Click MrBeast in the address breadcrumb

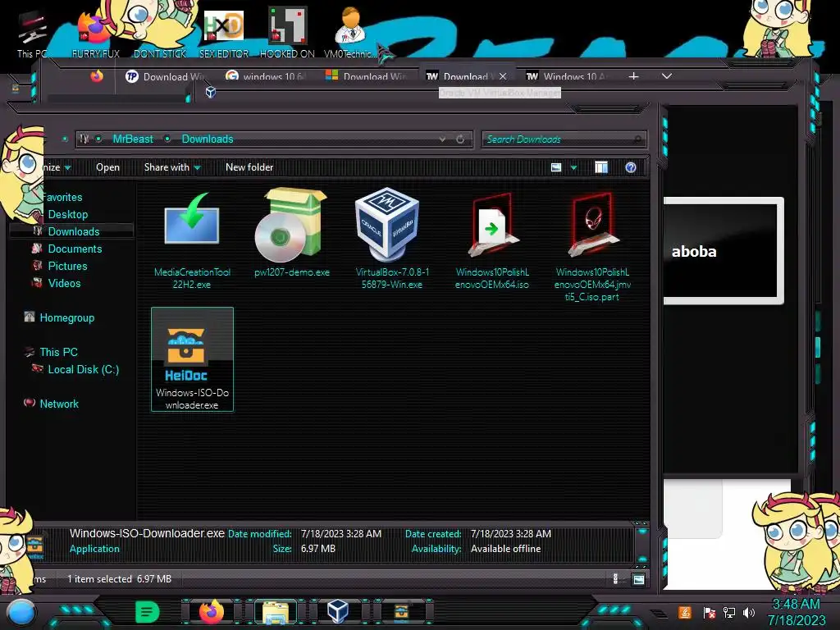(x=133, y=139)
